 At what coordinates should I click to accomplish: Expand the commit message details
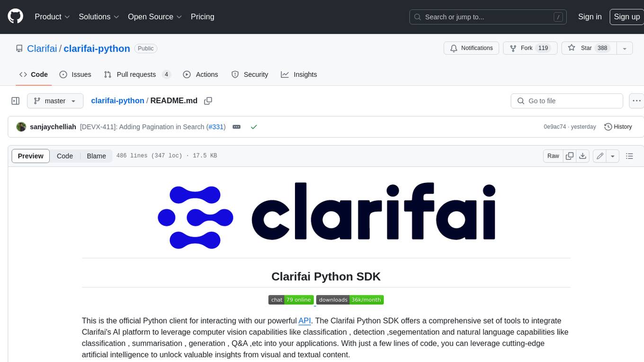coord(236,127)
